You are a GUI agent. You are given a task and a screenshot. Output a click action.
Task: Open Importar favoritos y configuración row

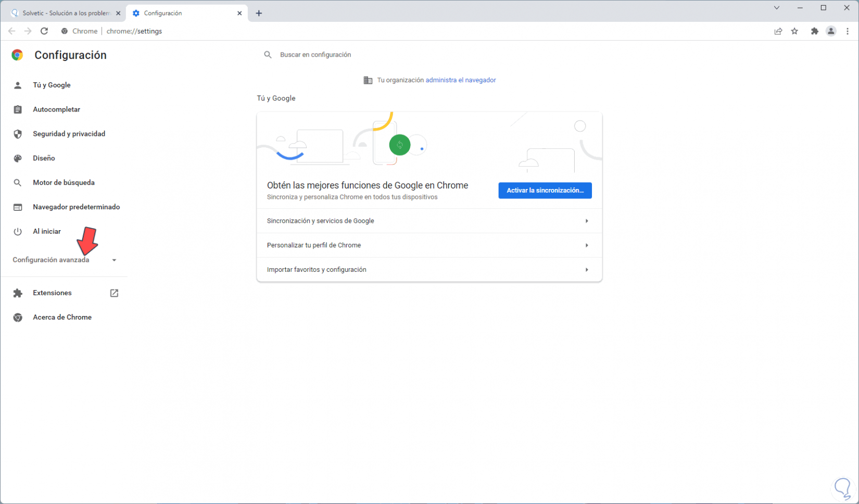[429, 270]
